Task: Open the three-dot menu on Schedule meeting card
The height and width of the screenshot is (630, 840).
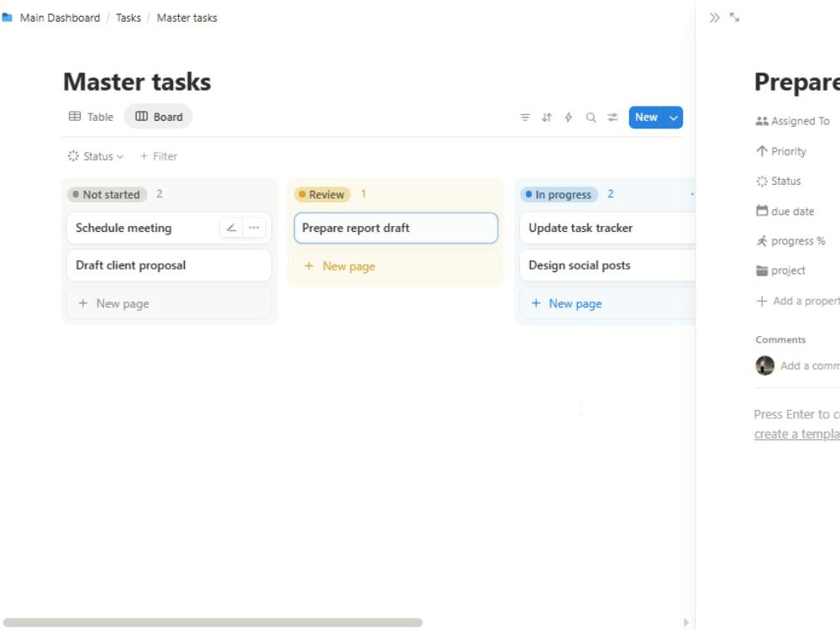Action: coord(254,228)
